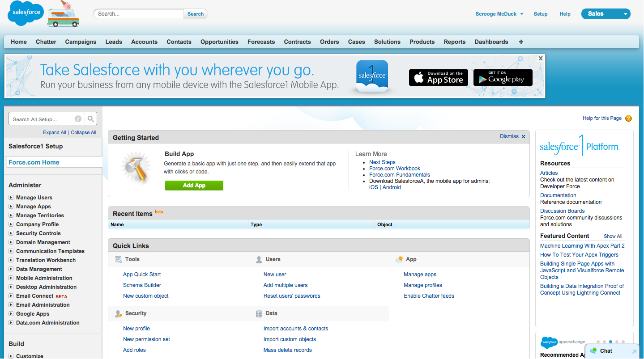Open the Help link in header
644x359 pixels.
click(x=565, y=14)
